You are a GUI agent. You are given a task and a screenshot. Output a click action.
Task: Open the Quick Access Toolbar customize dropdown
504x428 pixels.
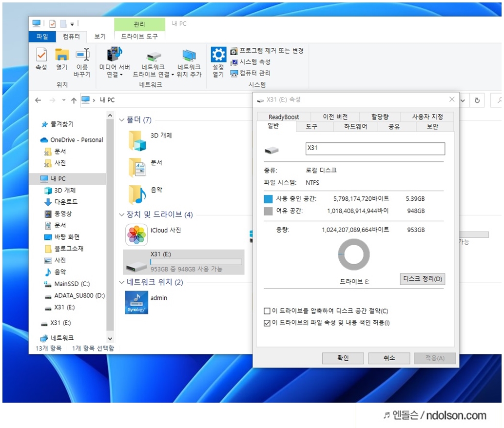point(72,24)
